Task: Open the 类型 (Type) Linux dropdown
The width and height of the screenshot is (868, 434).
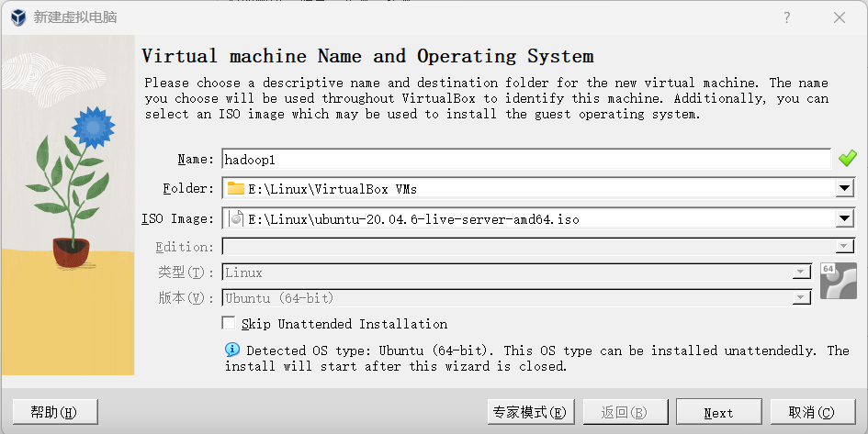Action: point(802,273)
